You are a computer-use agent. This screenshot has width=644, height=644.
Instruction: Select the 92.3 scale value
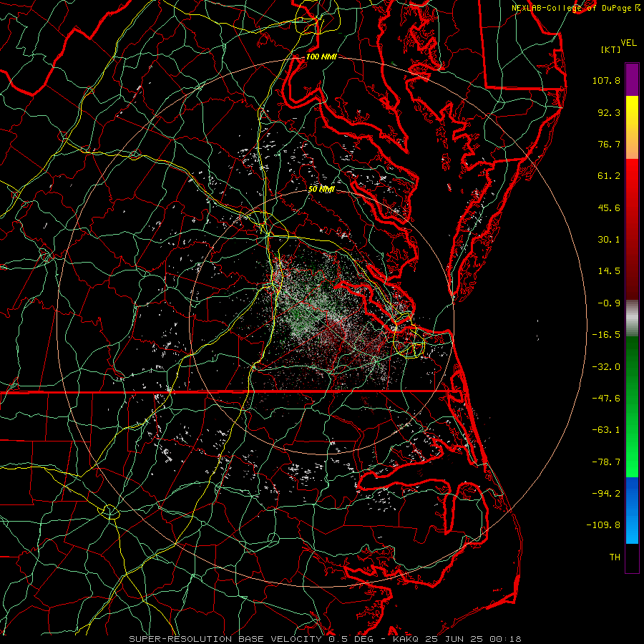tap(609, 112)
